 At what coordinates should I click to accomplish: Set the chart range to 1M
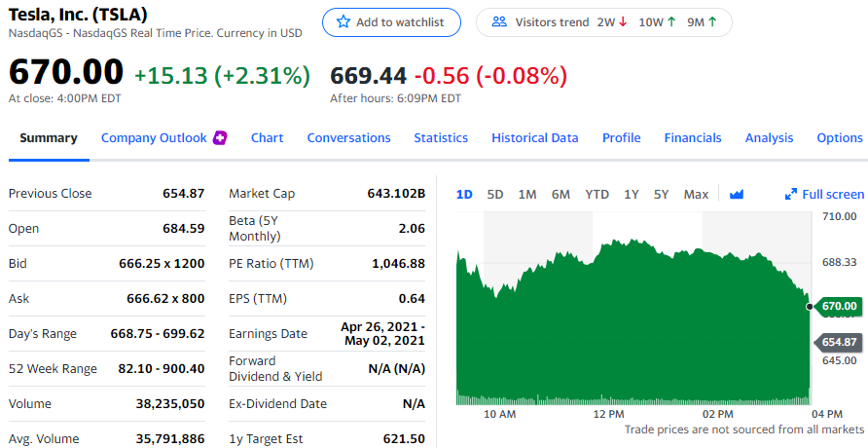(527, 195)
